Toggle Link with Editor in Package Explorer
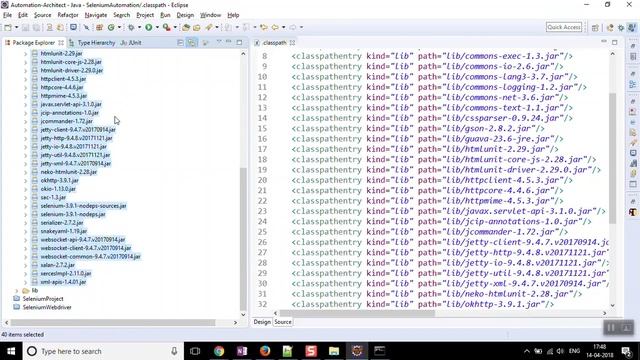Viewport: 640px width, 360px height. [x=191, y=42]
